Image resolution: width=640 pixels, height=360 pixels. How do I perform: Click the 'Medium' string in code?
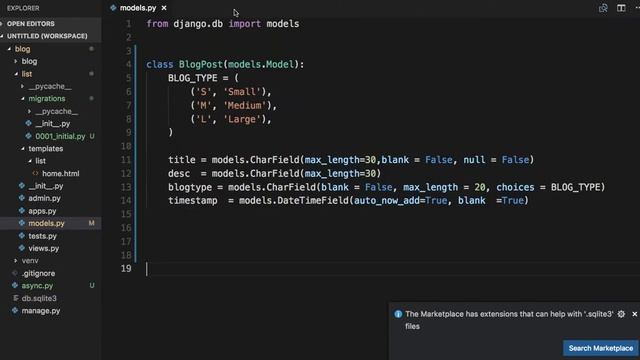(244, 105)
